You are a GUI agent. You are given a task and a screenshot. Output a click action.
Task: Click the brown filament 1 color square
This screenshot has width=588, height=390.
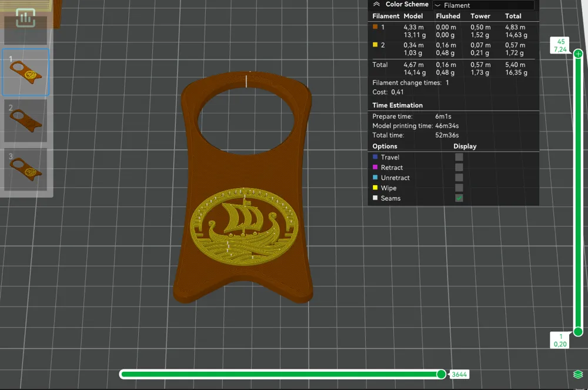376,27
